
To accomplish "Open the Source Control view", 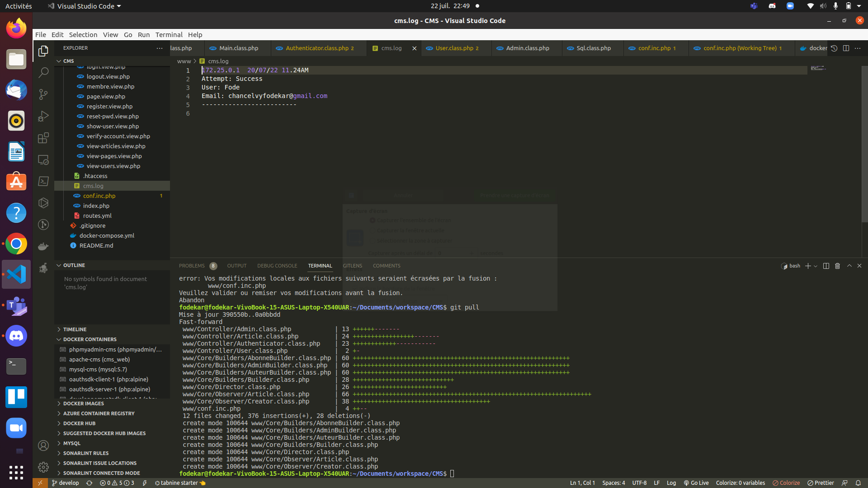I will (43, 94).
